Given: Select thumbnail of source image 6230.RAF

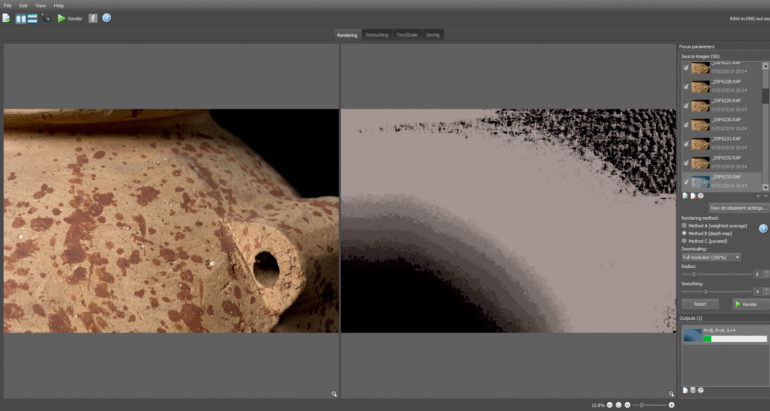Looking at the screenshot, I should coord(700,125).
